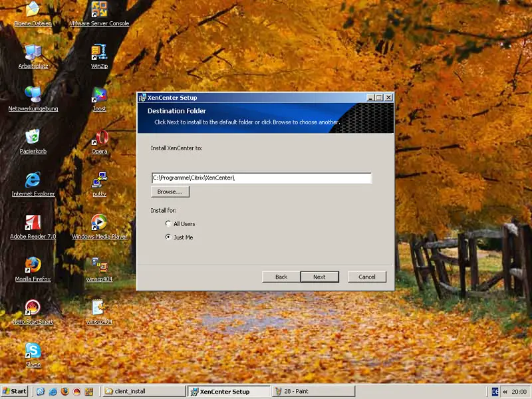
Task: Click the Firefox quick launch icon
Action: pyautogui.click(x=65, y=392)
